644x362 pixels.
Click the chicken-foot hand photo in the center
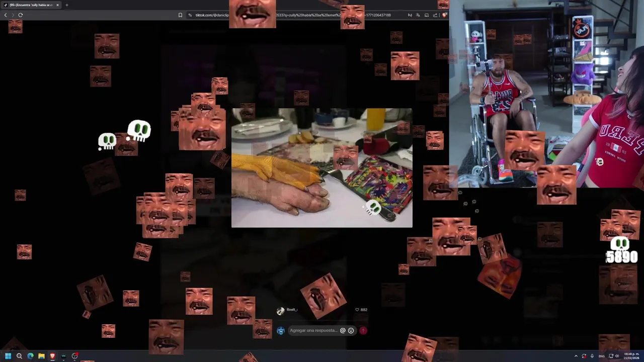click(x=322, y=168)
